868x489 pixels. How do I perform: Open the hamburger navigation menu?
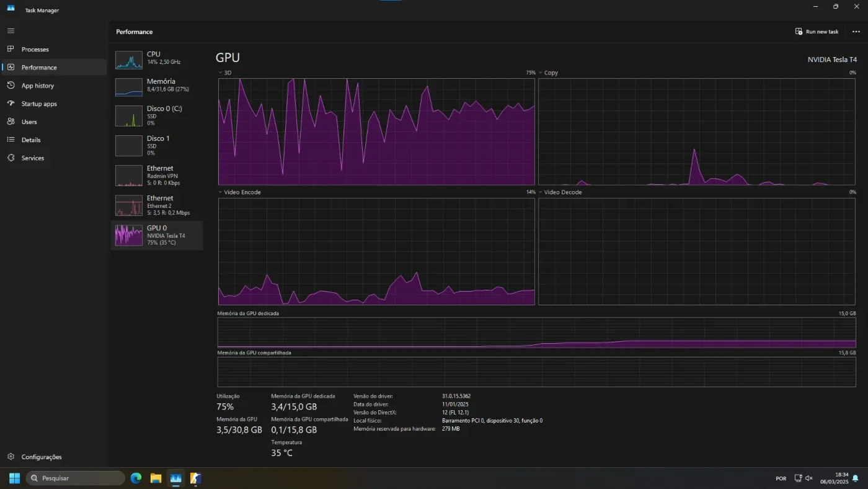click(x=11, y=30)
